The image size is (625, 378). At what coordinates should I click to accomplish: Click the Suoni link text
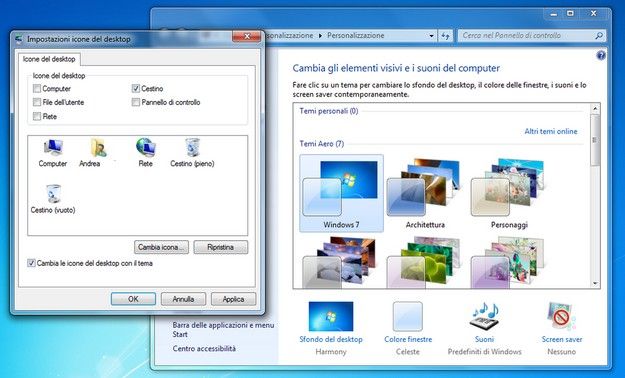(x=484, y=339)
